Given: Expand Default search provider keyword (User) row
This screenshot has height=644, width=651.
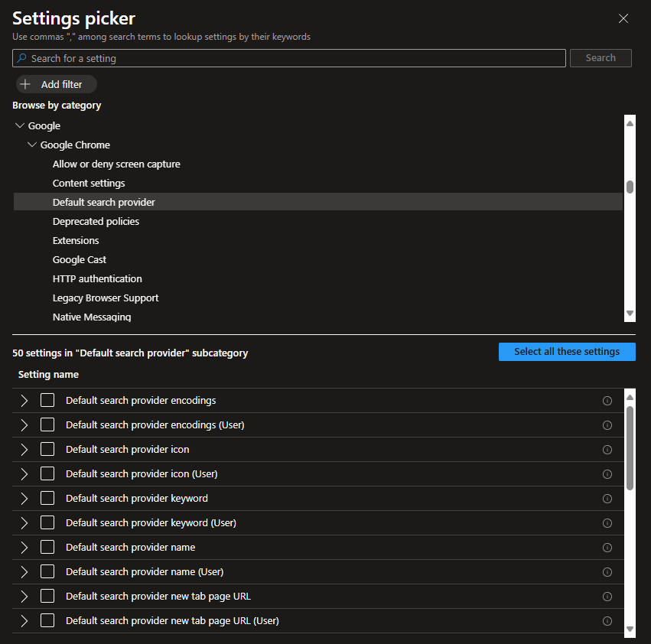Looking at the screenshot, I should tap(24, 523).
